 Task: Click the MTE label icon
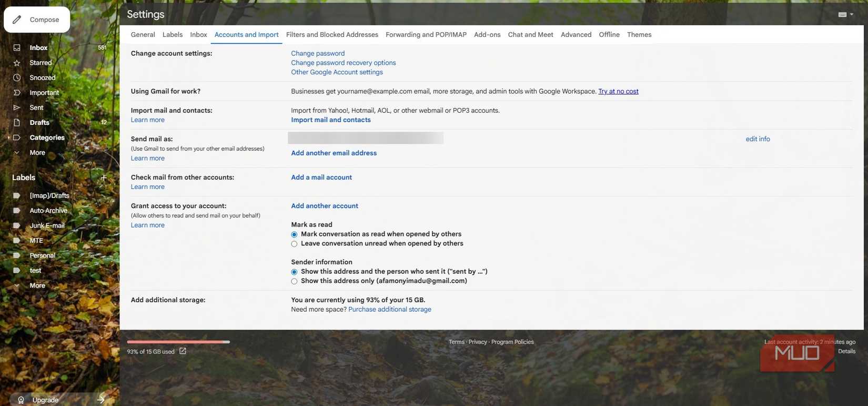17,241
